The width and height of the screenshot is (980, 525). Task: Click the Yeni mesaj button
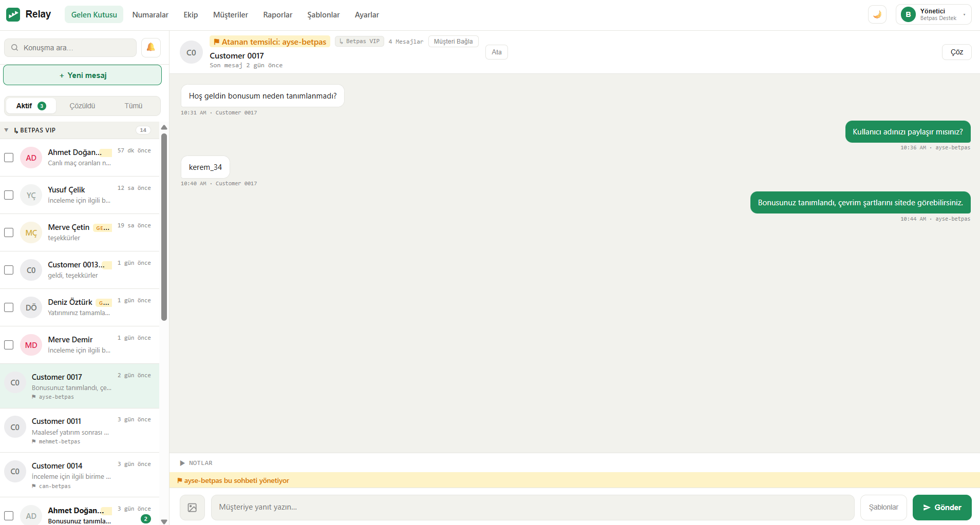point(83,75)
